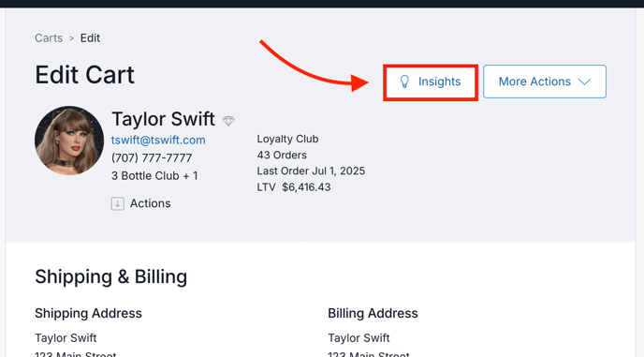The height and width of the screenshot is (357, 644).
Task: Click the (707) 777-7777 phone number
Action: [152, 158]
